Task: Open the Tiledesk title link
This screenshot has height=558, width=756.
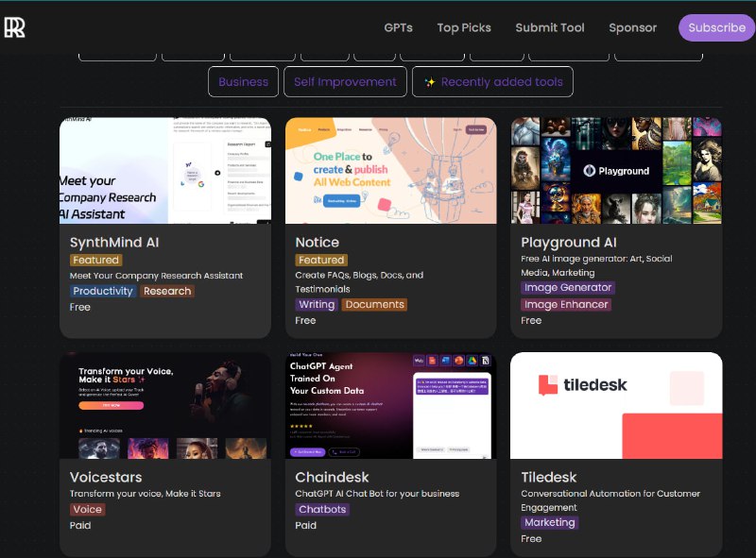Action: pos(549,477)
